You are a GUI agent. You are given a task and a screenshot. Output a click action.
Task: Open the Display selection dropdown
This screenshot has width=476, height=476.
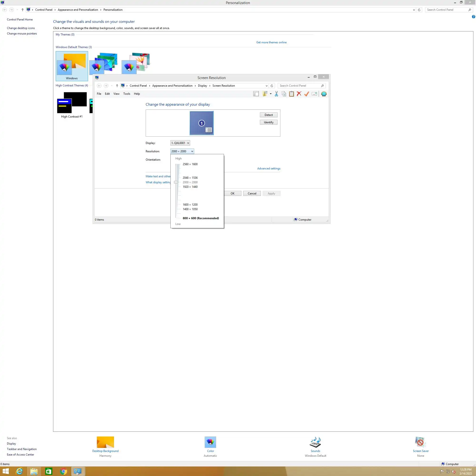click(180, 143)
